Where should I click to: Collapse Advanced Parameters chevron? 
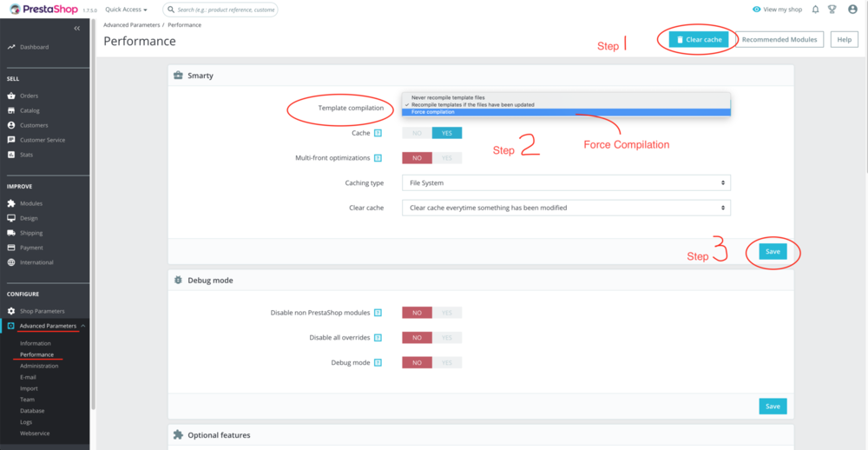point(83,326)
